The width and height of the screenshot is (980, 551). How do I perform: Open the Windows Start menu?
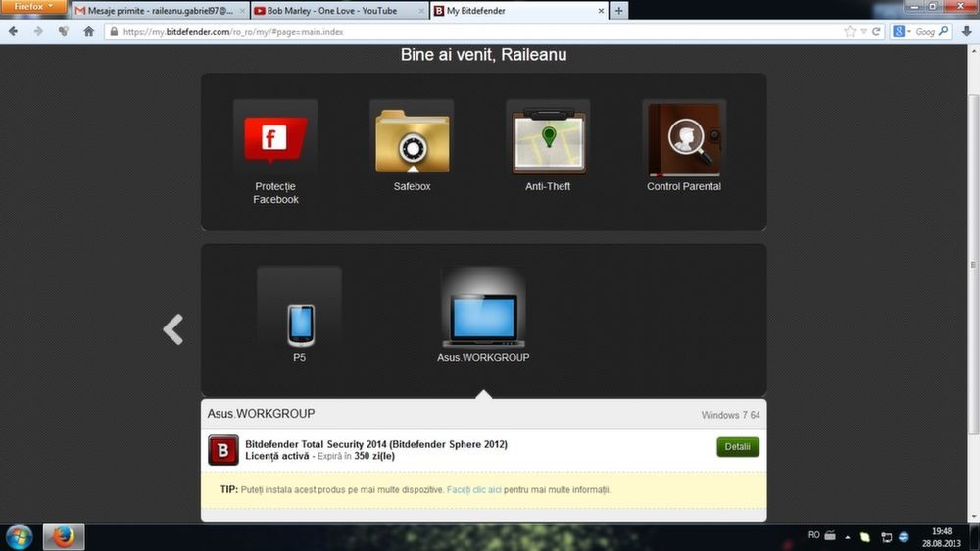pos(20,536)
